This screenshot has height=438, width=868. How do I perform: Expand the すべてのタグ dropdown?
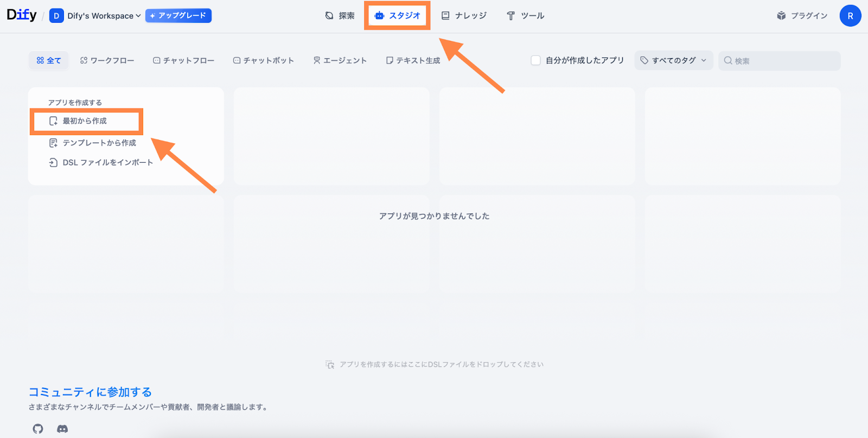tap(673, 60)
